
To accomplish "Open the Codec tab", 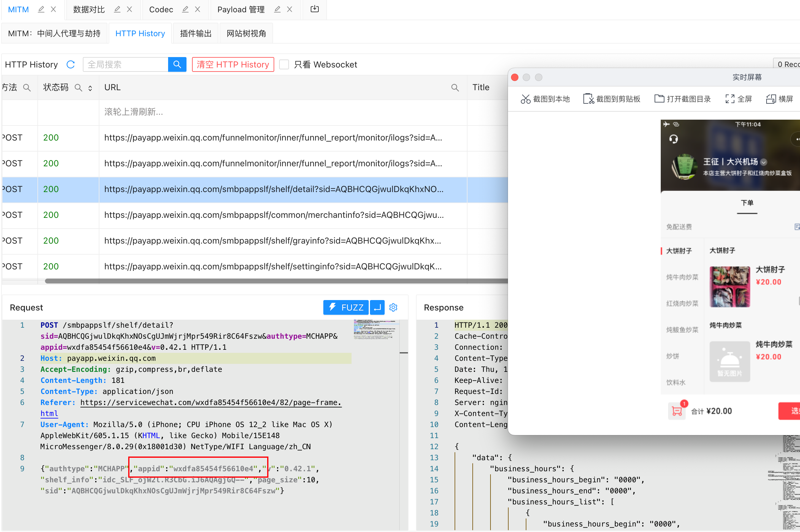I will click(x=161, y=10).
